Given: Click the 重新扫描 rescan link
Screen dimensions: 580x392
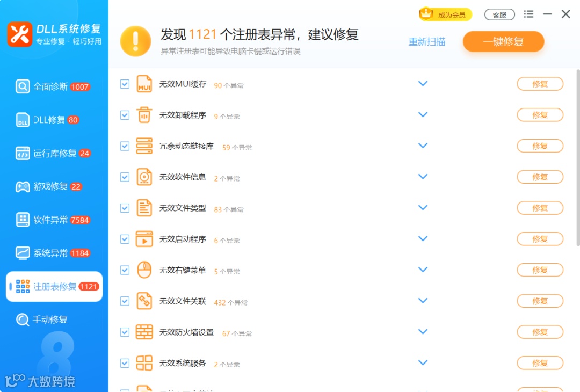Looking at the screenshot, I should (427, 42).
